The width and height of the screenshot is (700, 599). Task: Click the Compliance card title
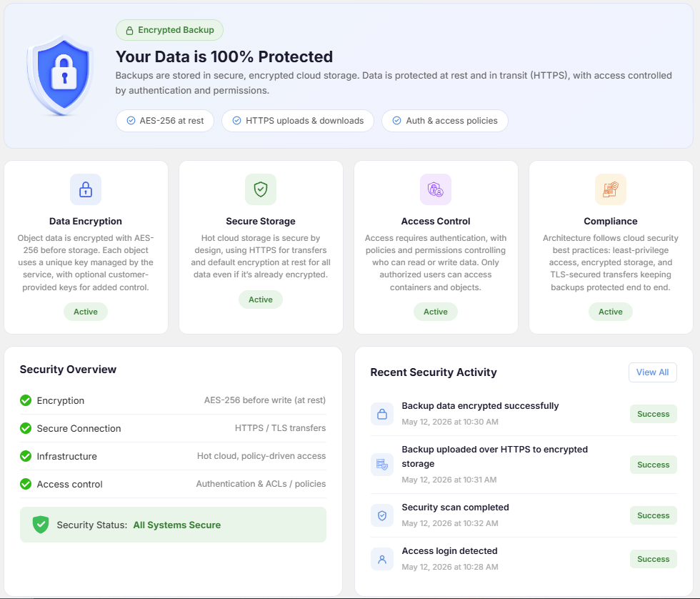coord(611,221)
